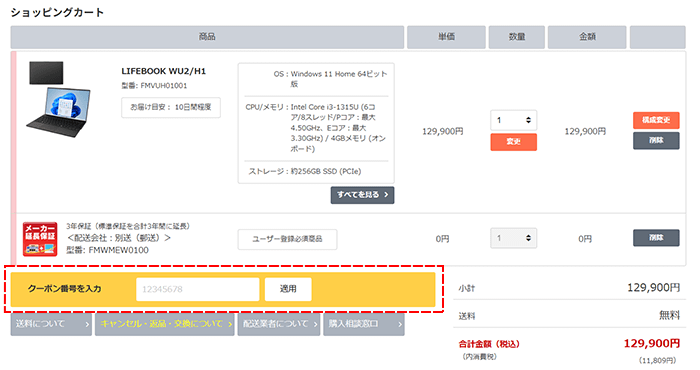Click the coupon number input field
Image resolution: width=700 pixels, height=370 pixels.
pos(197,289)
